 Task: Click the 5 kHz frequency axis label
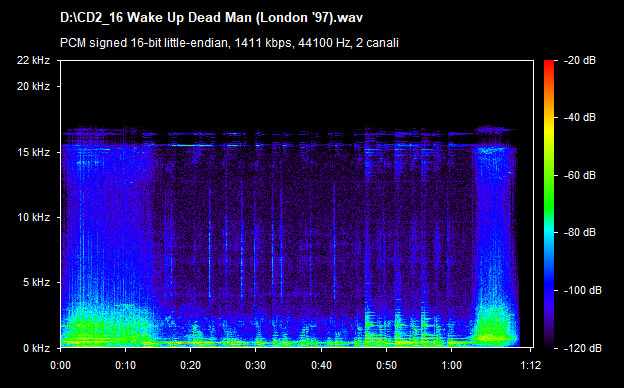coord(36,282)
